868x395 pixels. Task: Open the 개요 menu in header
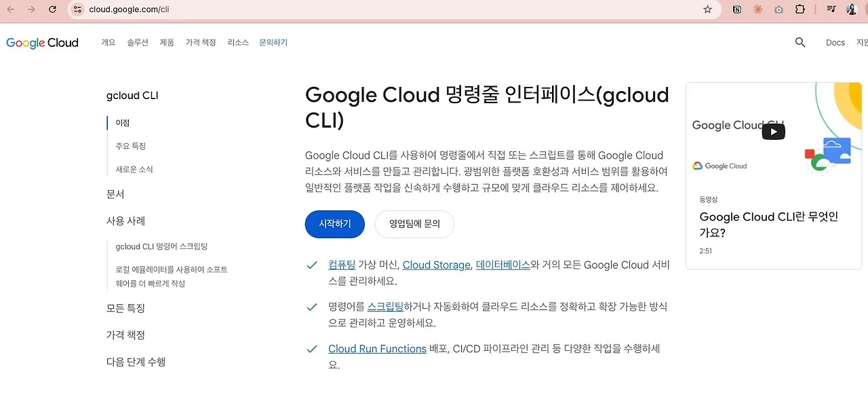pyautogui.click(x=108, y=43)
